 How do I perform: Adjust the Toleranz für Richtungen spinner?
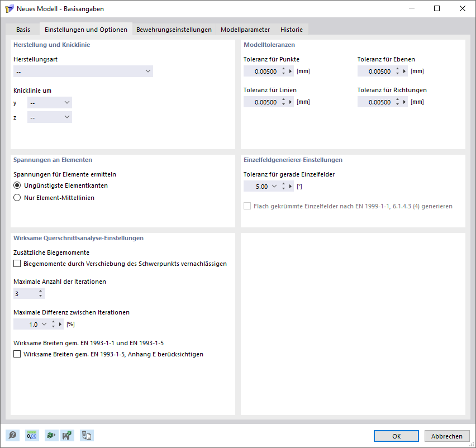(397, 102)
